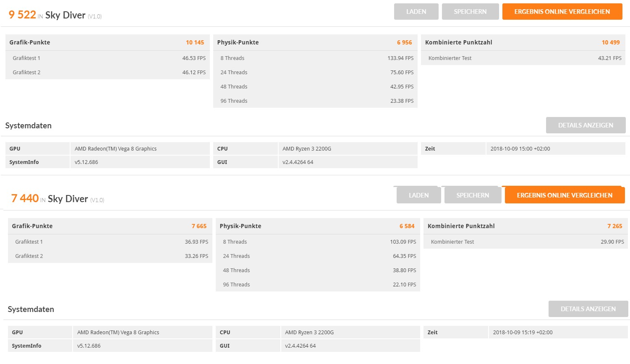This screenshot has width=630, height=364.
Task: Show details for the 15:00 run system data
Action: tap(586, 125)
